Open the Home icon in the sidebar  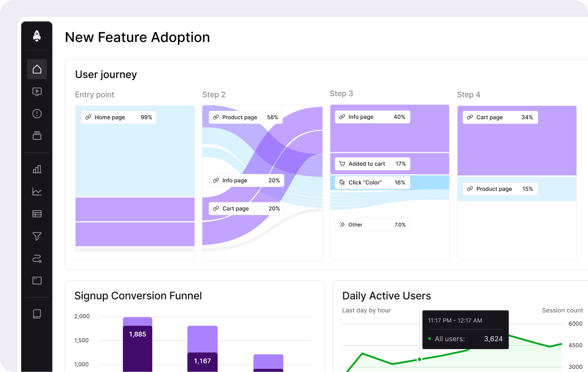pyautogui.click(x=37, y=69)
